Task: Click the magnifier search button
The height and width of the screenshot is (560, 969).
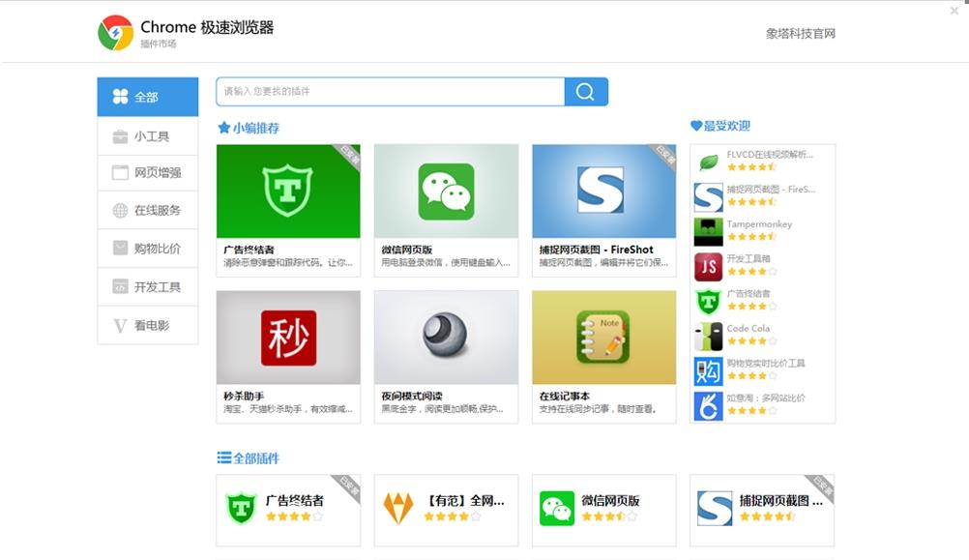Action: 585,92
